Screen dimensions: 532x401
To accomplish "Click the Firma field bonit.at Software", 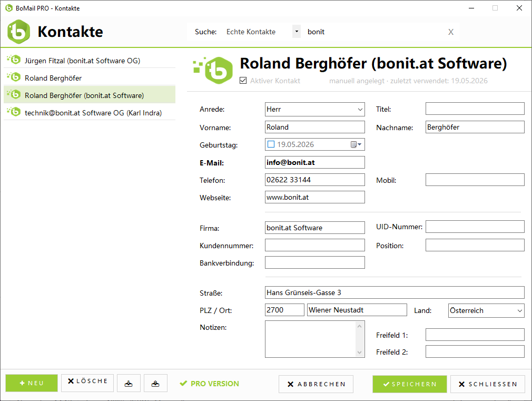I will pos(315,228).
